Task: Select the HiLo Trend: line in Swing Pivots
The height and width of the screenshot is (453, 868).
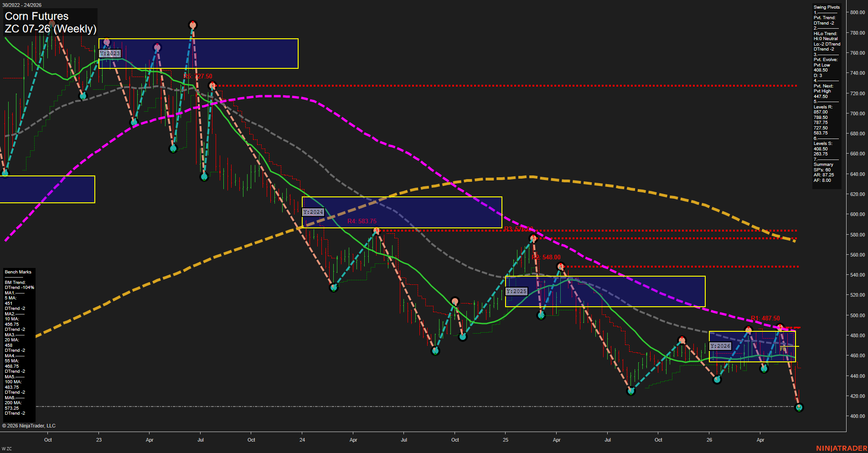Action: pos(826,34)
